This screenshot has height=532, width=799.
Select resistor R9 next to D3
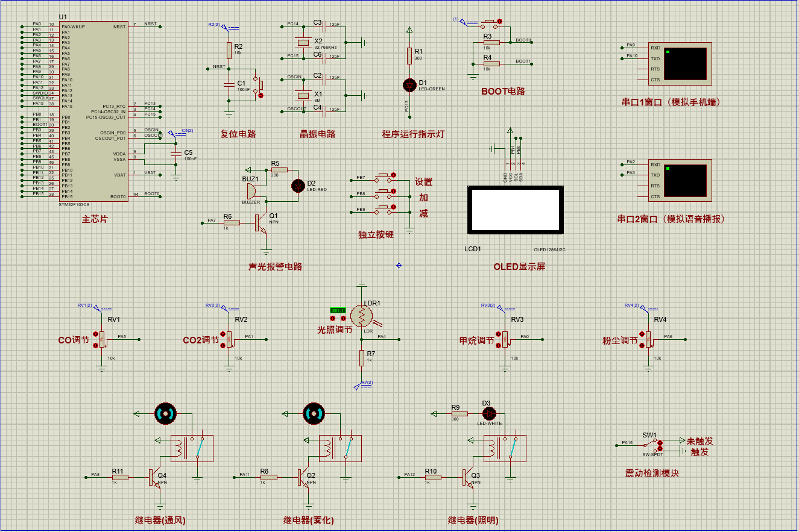(460, 414)
